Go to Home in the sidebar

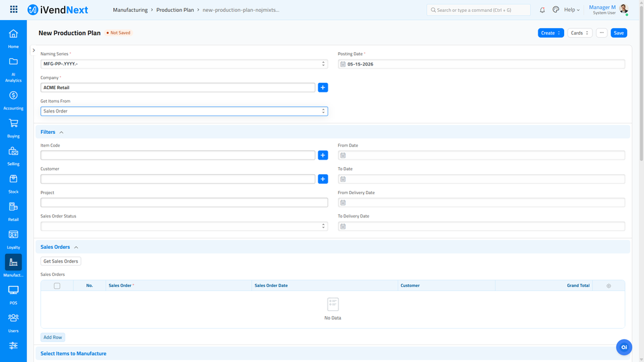pyautogui.click(x=13, y=38)
